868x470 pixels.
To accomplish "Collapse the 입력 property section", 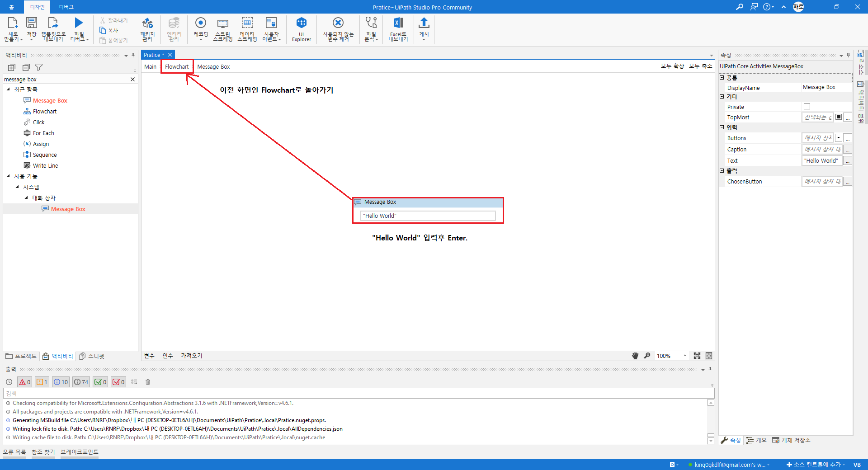I will point(722,127).
